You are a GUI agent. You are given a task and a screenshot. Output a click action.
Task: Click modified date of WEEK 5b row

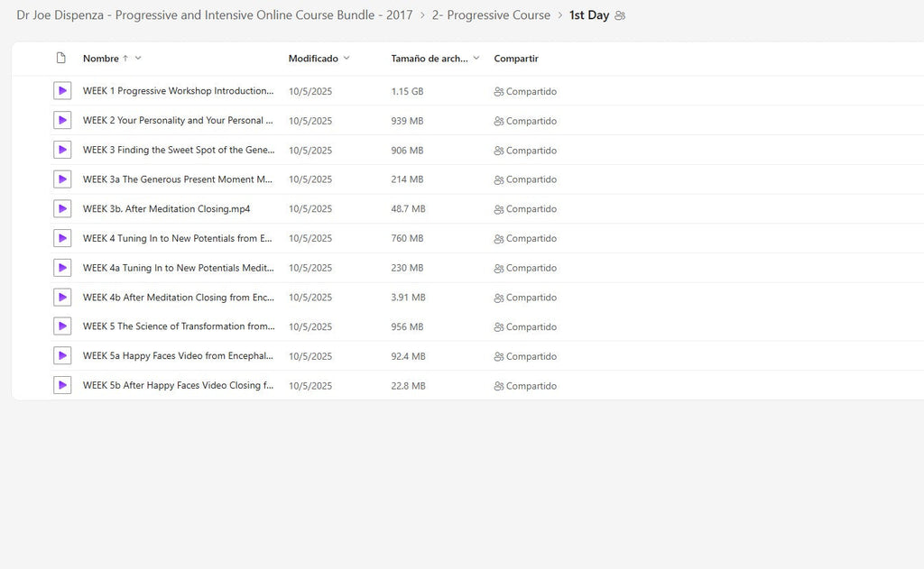310,386
